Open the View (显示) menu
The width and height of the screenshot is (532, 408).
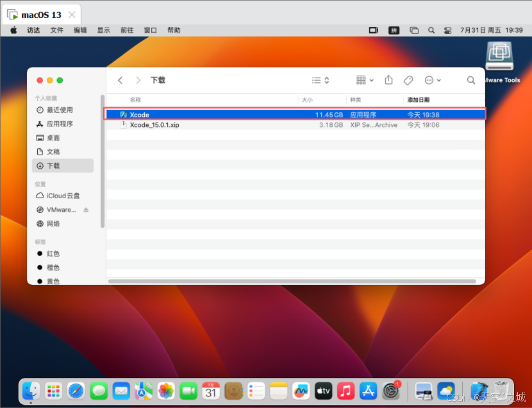pos(103,30)
